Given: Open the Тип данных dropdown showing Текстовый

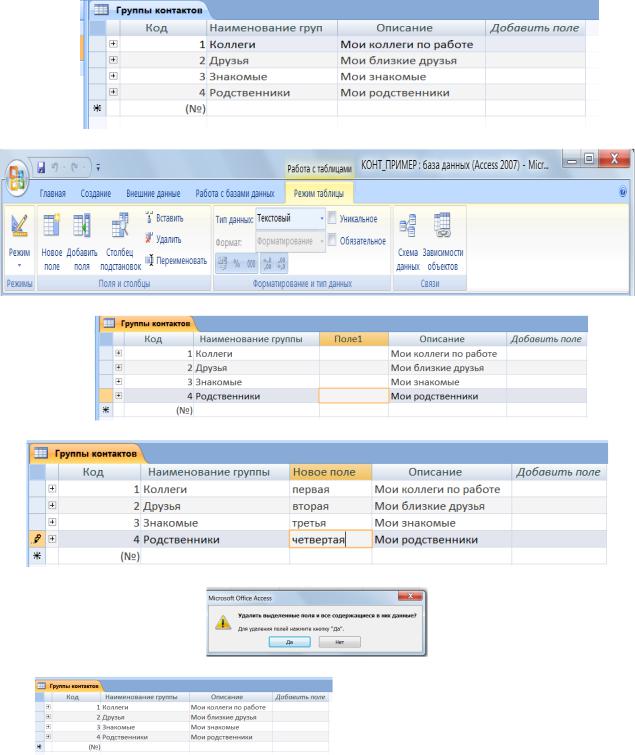Looking at the screenshot, I should coord(291,219).
